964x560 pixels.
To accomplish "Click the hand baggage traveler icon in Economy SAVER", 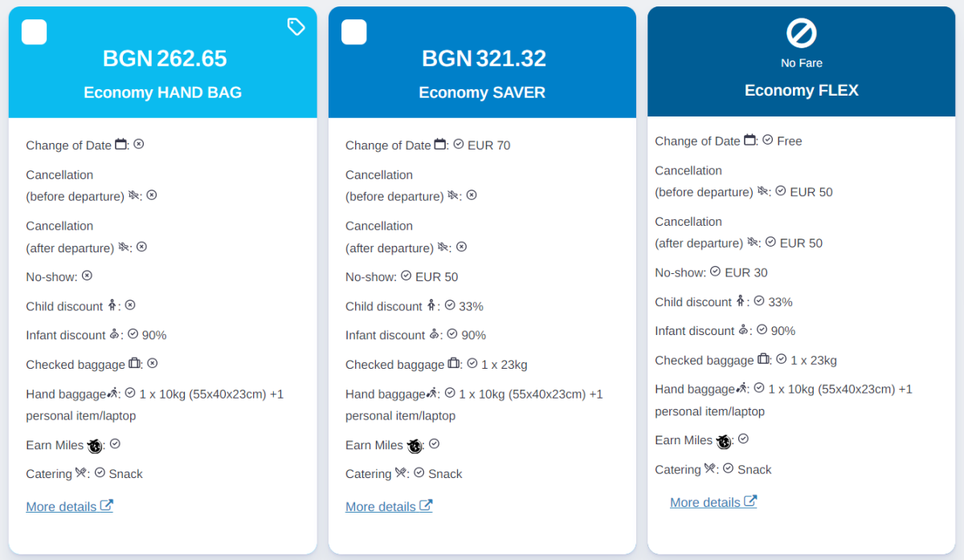I will tap(432, 394).
